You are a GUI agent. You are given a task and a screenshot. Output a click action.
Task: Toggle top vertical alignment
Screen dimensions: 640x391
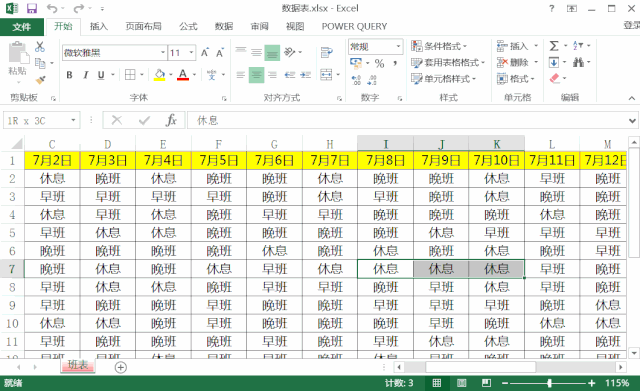(x=241, y=50)
